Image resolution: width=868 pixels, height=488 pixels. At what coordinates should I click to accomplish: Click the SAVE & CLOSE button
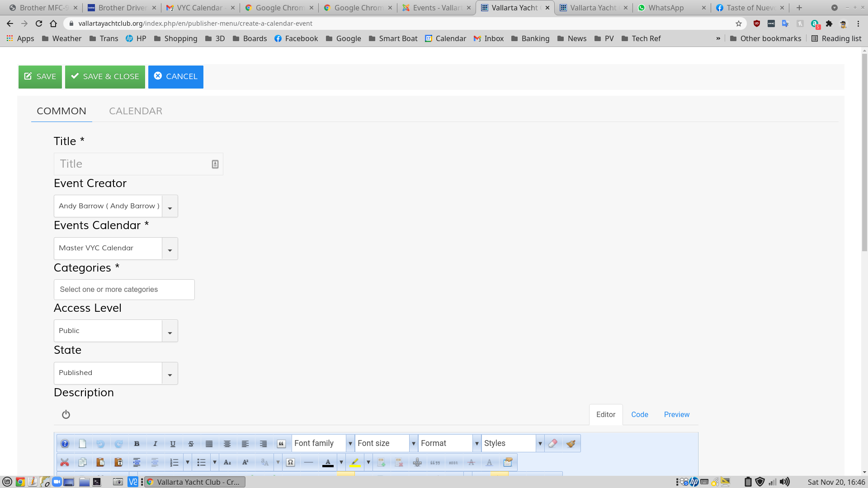click(105, 76)
